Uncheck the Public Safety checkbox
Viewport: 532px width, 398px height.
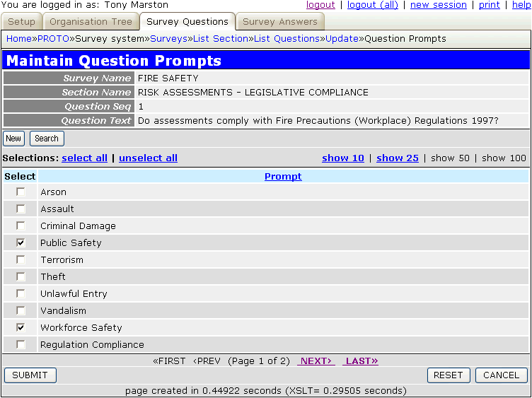click(x=21, y=243)
